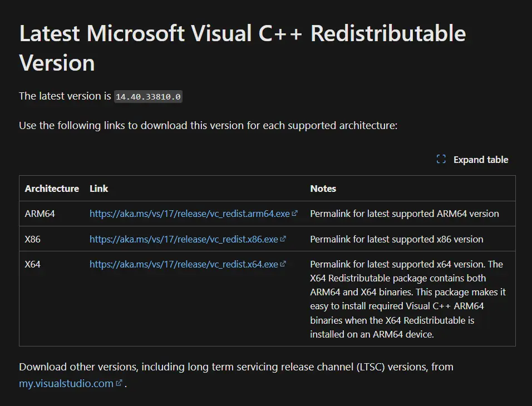532x406 pixels.
Task: Click the Notes column header
Action: [323, 189]
